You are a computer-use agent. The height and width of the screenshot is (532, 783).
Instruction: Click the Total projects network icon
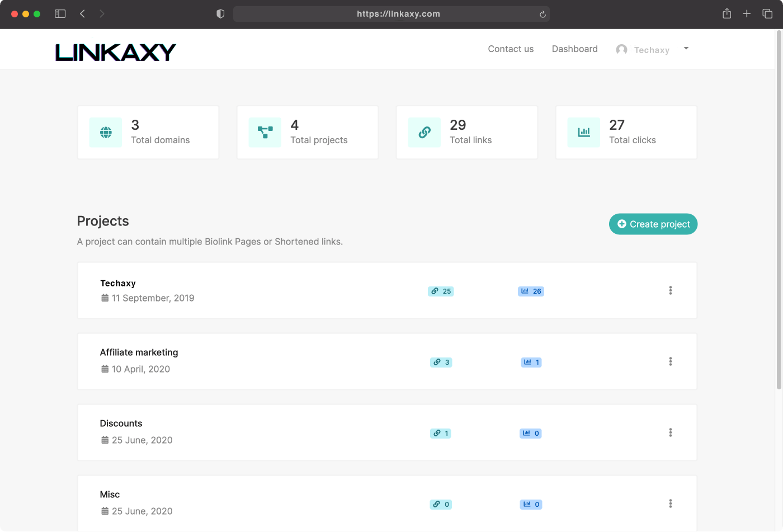click(265, 133)
